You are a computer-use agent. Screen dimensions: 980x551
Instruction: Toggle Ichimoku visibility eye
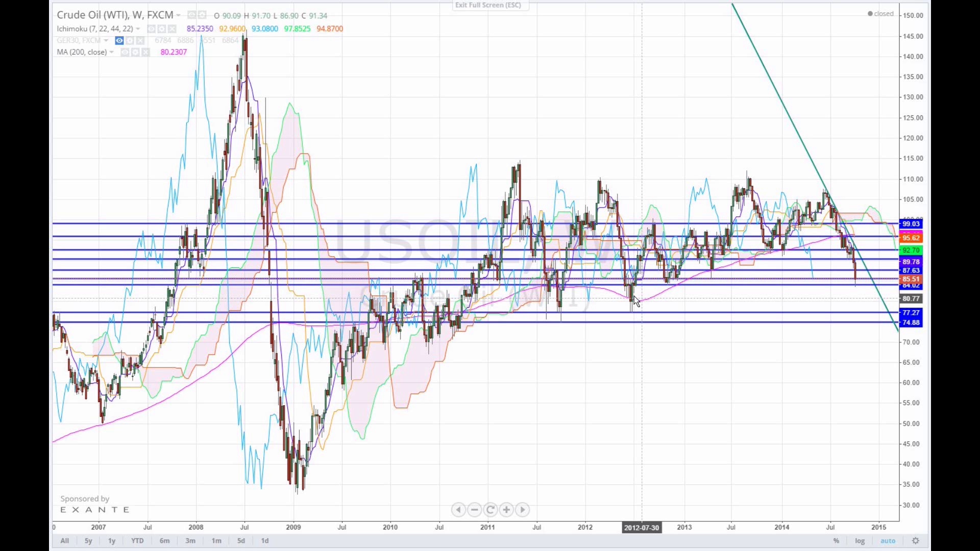coord(152,29)
